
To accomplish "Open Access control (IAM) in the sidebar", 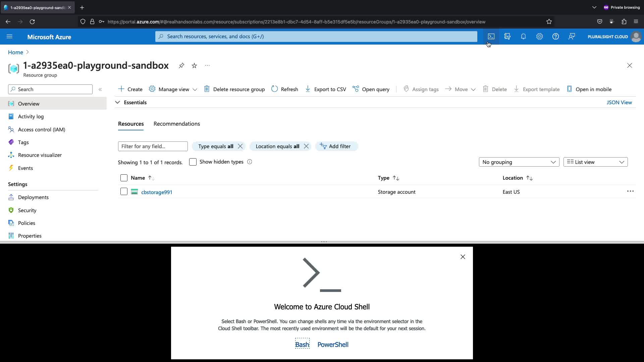I will (42, 129).
